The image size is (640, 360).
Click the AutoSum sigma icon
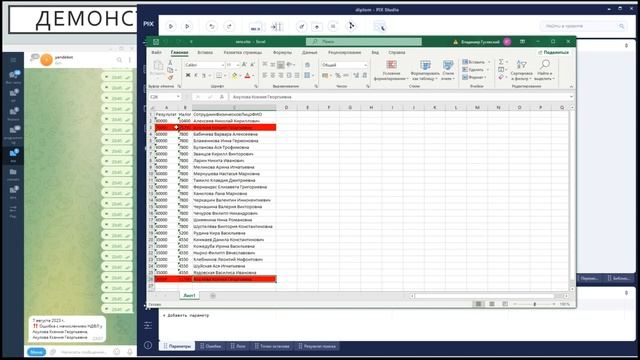coord(501,62)
